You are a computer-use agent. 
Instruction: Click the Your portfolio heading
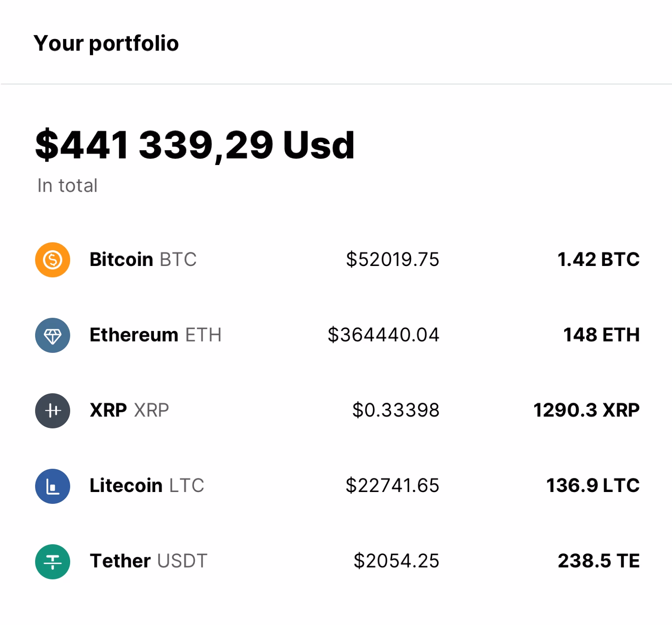coord(106,43)
